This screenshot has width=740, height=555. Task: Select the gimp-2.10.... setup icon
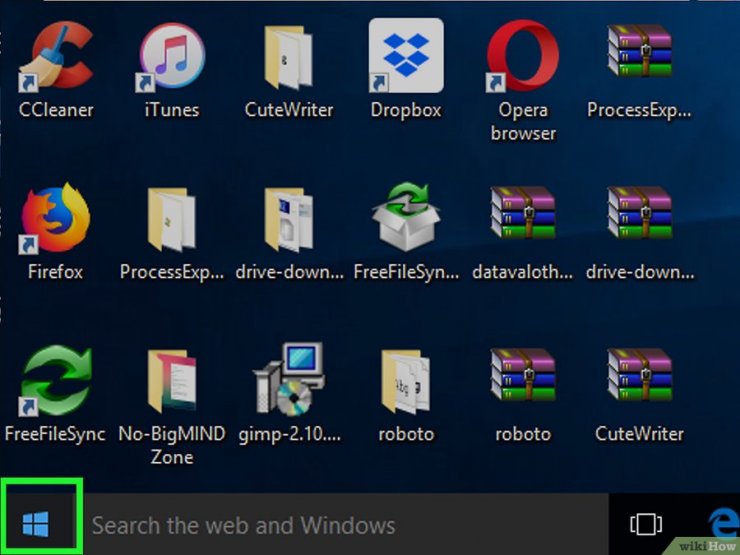pos(288,379)
